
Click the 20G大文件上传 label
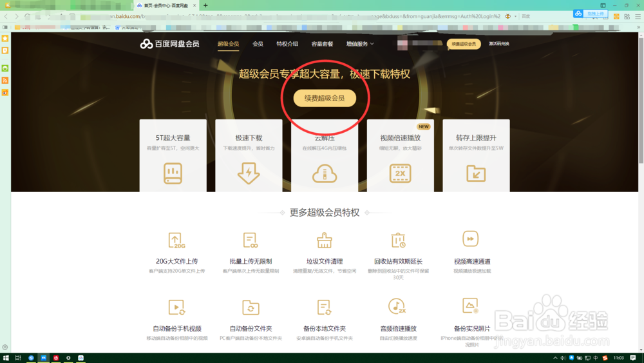[x=176, y=261]
